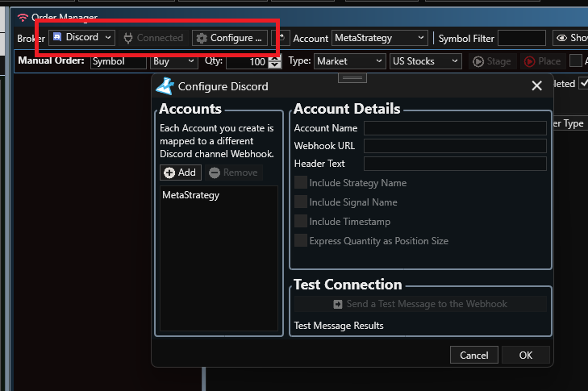This screenshot has width=588, height=391.
Task: Click the Show eye button
Action: pos(571,38)
